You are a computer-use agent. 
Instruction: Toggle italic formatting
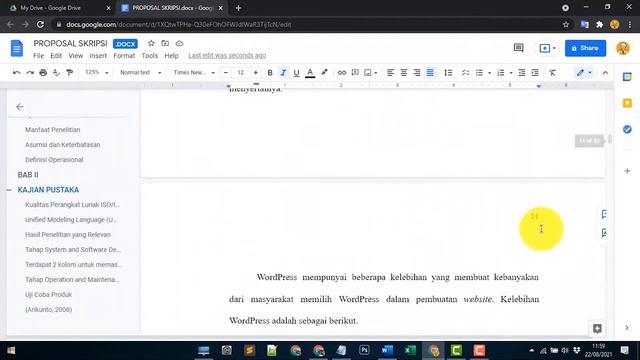283,73
